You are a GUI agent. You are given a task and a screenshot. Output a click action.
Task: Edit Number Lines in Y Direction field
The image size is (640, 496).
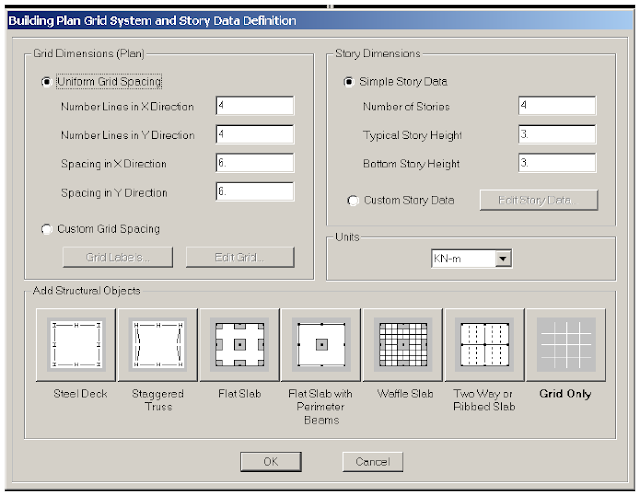(x=255, y=134)
